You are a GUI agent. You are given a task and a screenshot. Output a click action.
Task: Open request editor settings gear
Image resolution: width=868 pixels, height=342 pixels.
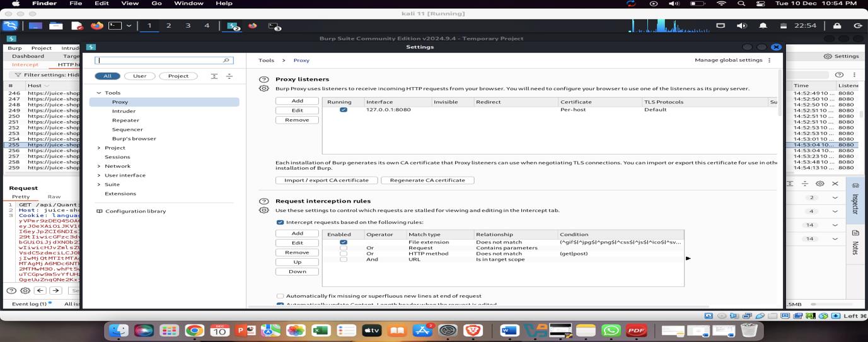[25, 291]
